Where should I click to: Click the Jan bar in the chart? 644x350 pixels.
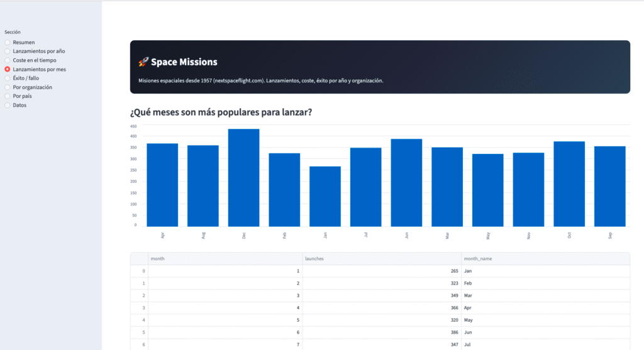click(325, 196)
